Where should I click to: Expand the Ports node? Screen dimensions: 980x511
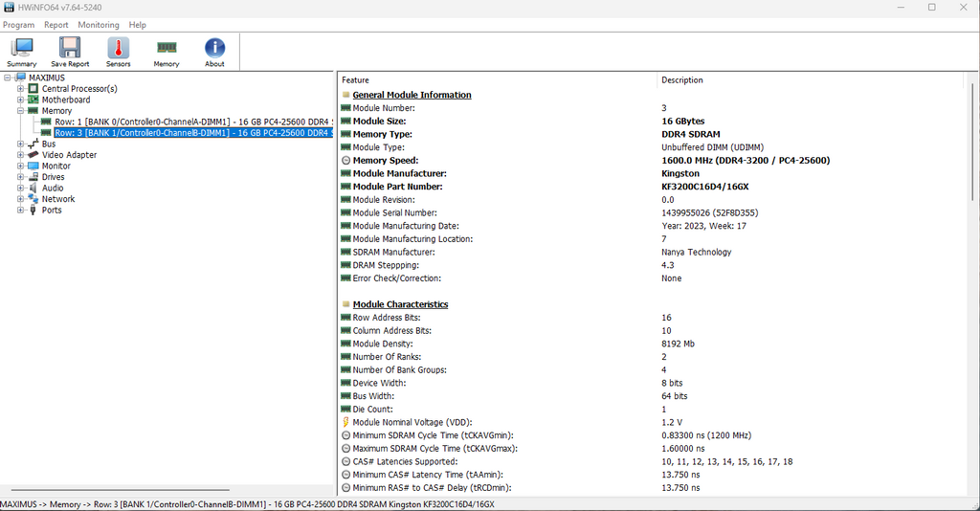tap(21, 210)
